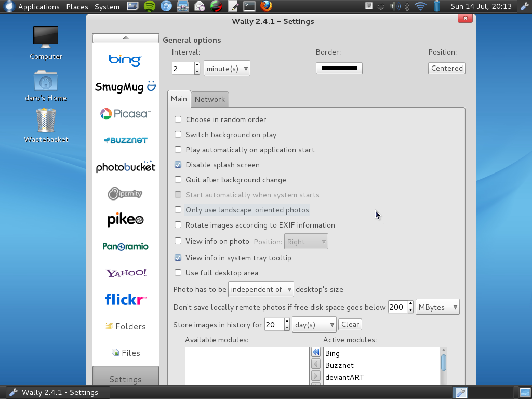The height and width of the screenshot is (399, 532).
Task: Open the System menu
Action: coord(107,6)
